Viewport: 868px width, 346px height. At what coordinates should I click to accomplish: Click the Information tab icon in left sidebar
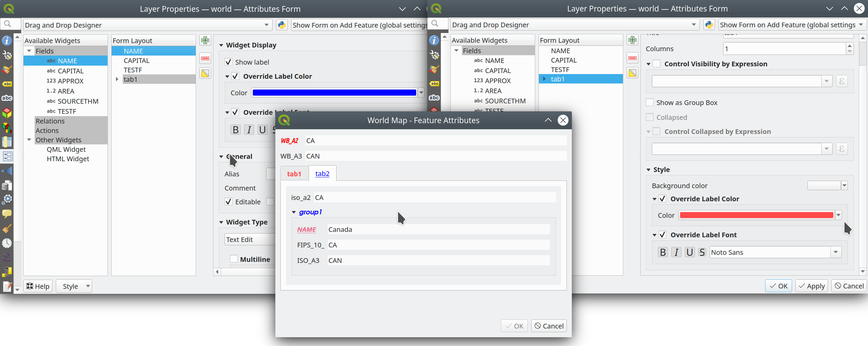(7, 41)
